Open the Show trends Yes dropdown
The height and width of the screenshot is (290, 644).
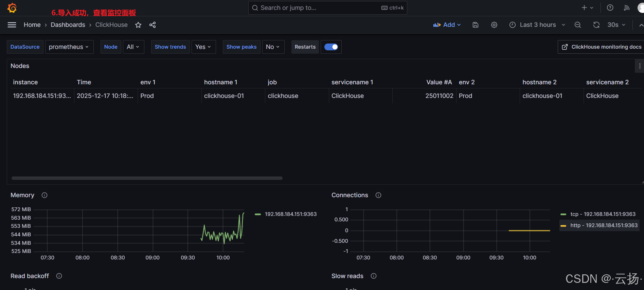point(203,47)
